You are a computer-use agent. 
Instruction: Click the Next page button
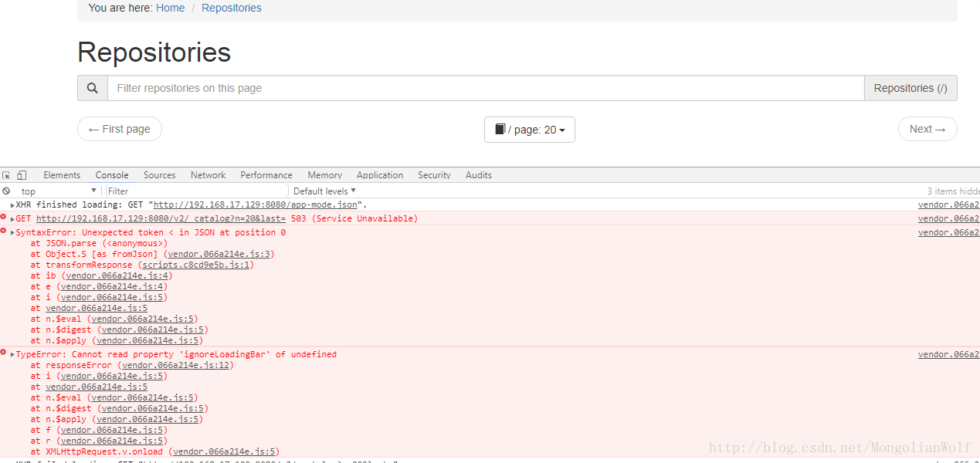[x=927, y=129]
